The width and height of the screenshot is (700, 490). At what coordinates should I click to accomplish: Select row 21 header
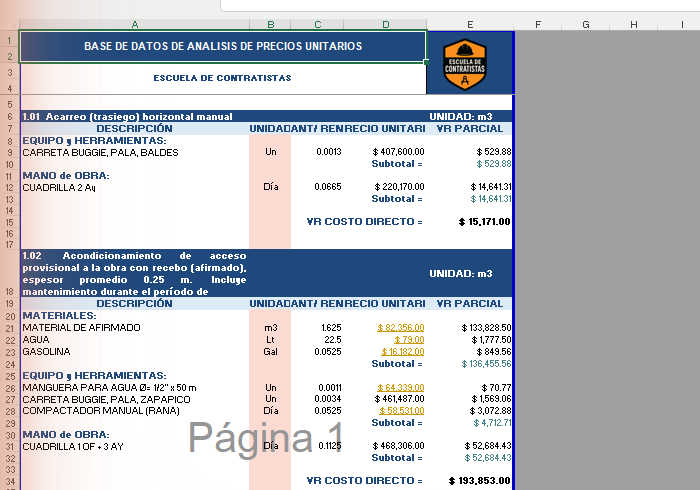(9, 328)
